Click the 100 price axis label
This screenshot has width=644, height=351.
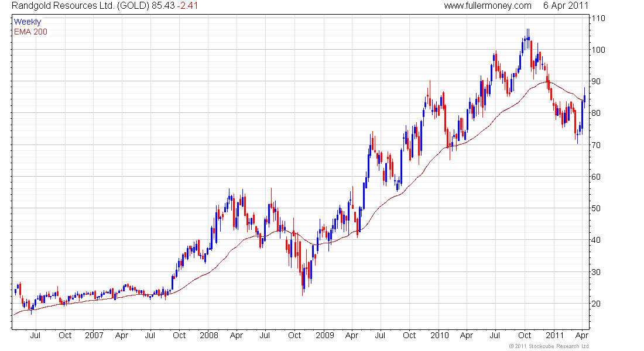(598, 50)
